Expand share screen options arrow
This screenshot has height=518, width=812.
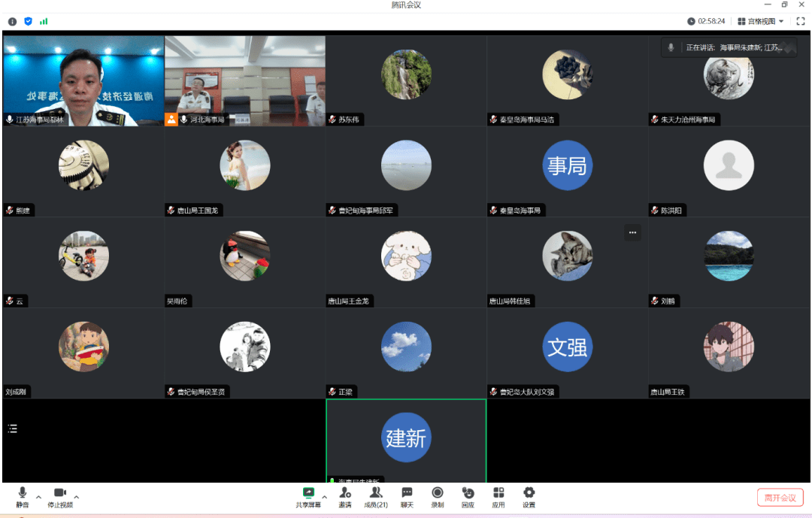[x=325, y=497]
